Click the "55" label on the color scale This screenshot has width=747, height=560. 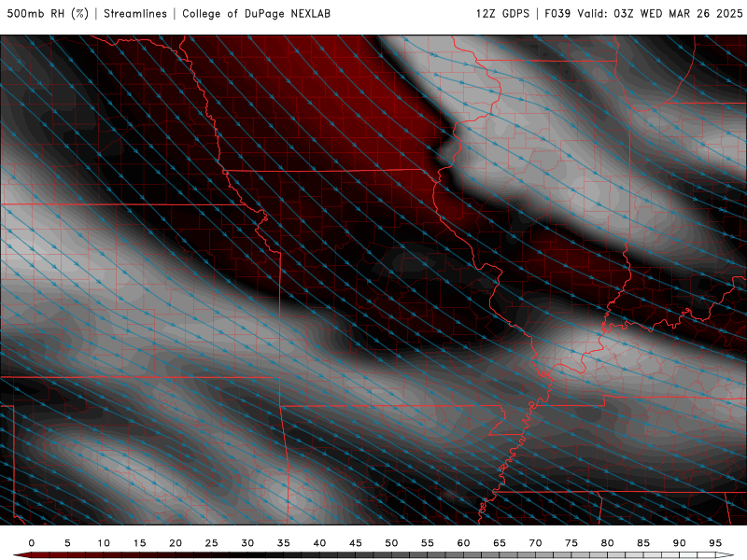point(428,543)
